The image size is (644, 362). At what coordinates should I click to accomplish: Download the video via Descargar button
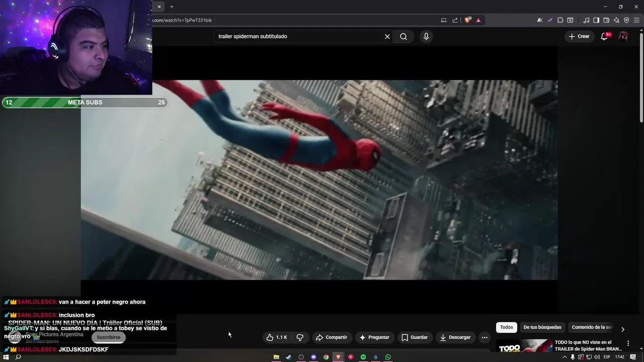[455, 337]
